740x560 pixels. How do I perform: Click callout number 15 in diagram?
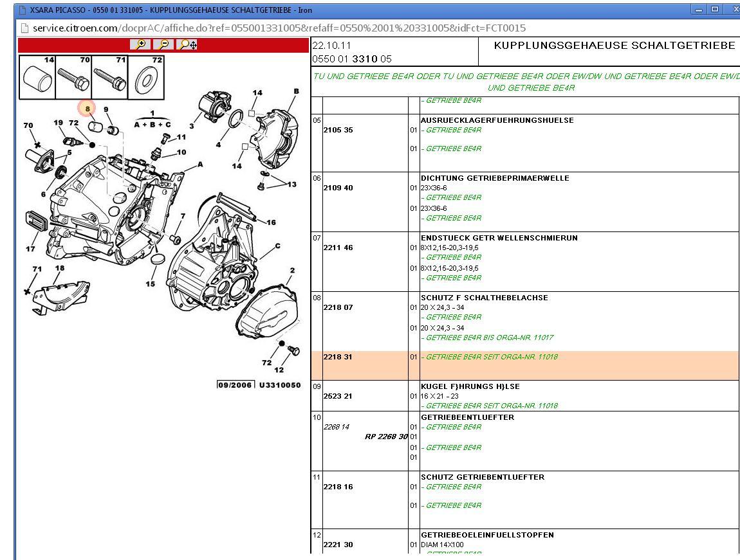click(150, 284)
